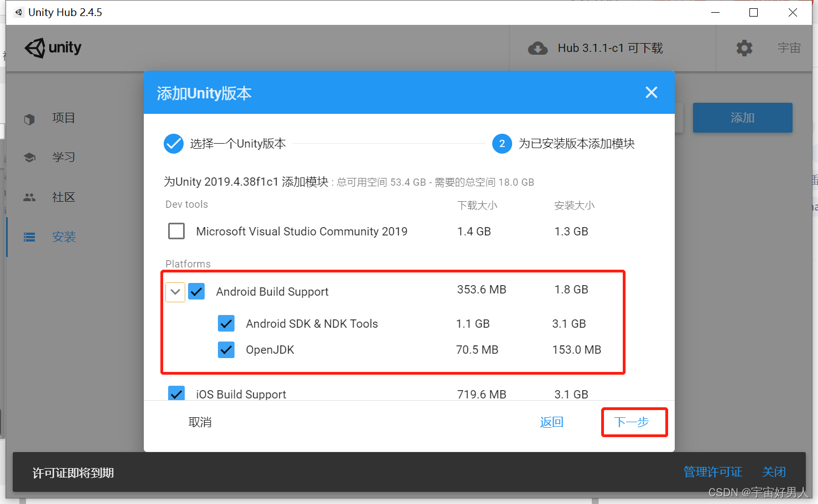Click Microsoft Visual Studio Community 2019 label
818x504 pixels.
click(302, 232)
